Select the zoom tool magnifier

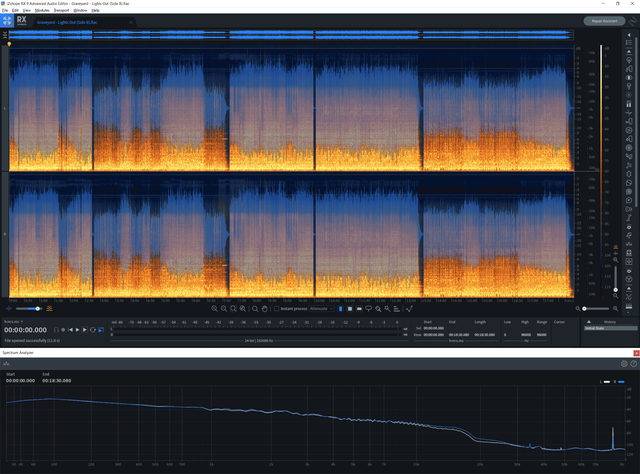click(255, 309)
